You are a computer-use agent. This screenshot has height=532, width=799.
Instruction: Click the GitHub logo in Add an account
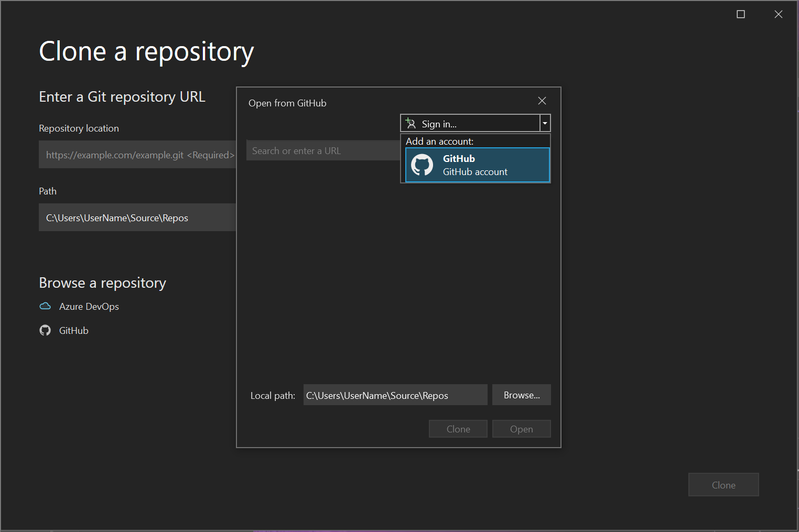click(x=423, y=165)
